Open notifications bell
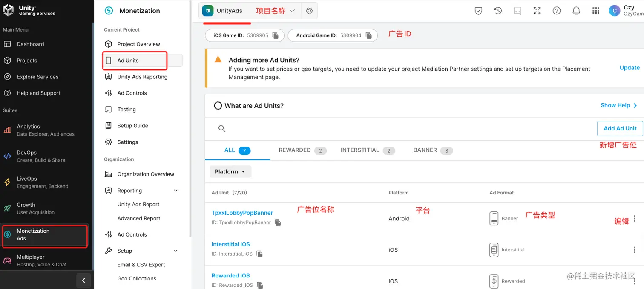 pos(576,11)
